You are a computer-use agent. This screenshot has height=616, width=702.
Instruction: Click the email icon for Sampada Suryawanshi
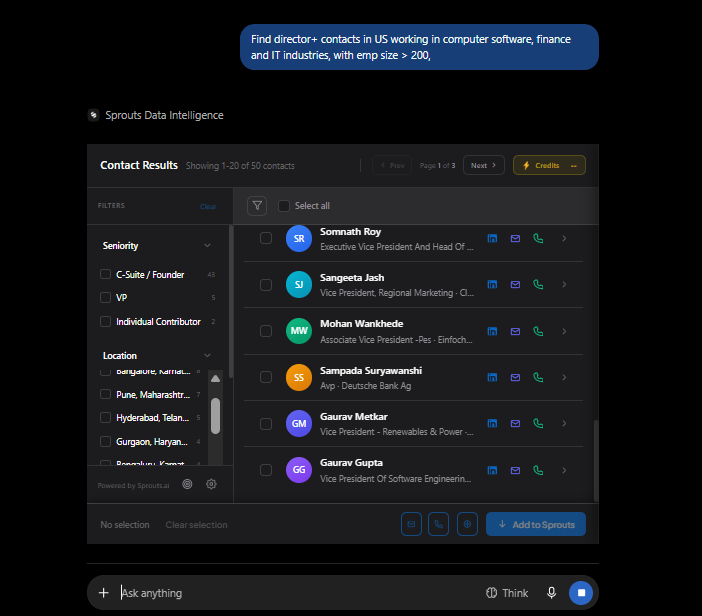click(x=515, y=377)
